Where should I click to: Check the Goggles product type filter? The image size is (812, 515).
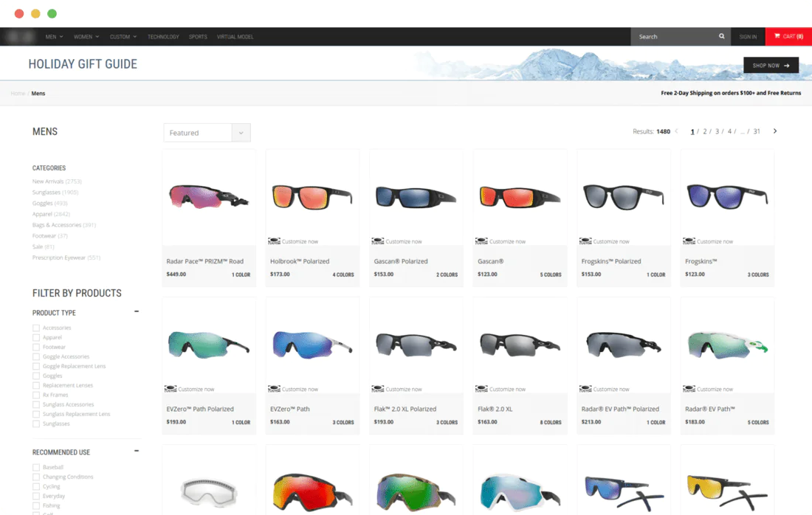coord(35,376)
